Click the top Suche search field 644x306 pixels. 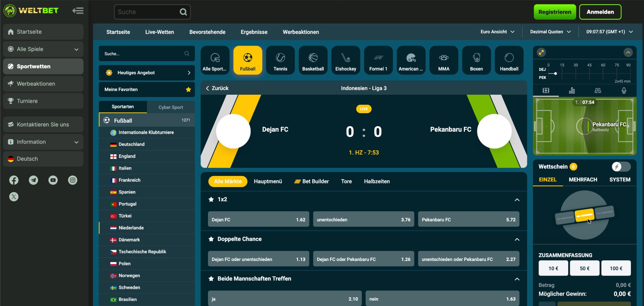click(x=148, y=12)
